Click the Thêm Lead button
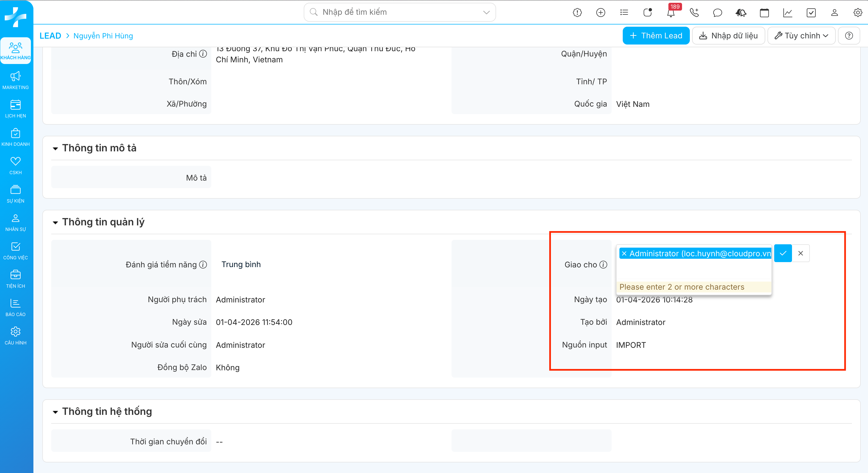Viewport: 868px width, 473px height. coord(656,36)
